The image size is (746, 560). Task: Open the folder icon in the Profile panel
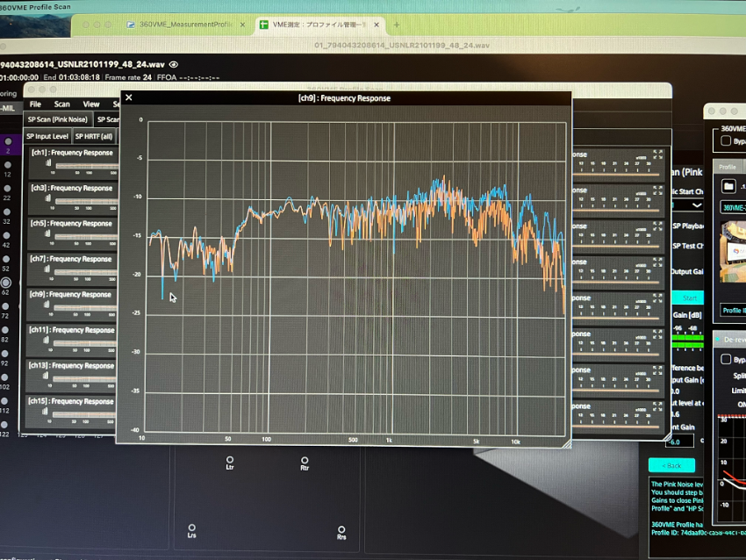728,186
